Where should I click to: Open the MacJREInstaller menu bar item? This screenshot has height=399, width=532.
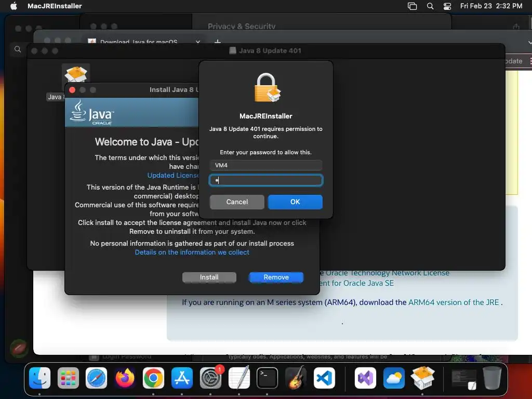55,6
